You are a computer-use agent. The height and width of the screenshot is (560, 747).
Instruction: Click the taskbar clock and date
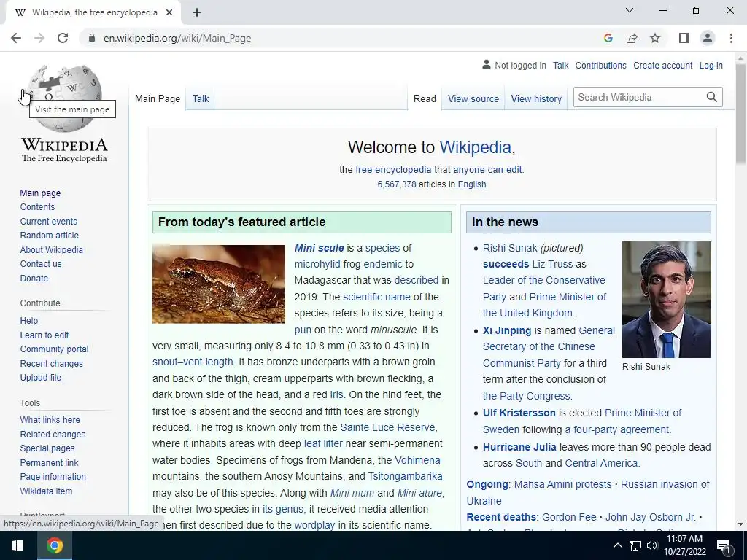(x=684, y=545)
